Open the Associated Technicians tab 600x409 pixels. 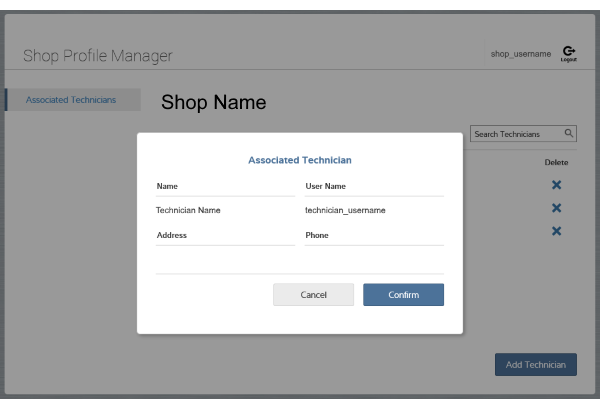[70, 100]
